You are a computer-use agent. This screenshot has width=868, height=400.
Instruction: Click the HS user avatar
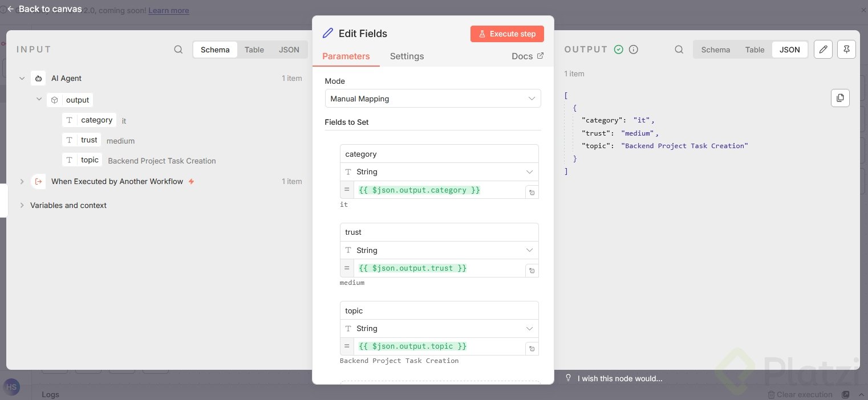click(11, 387)
